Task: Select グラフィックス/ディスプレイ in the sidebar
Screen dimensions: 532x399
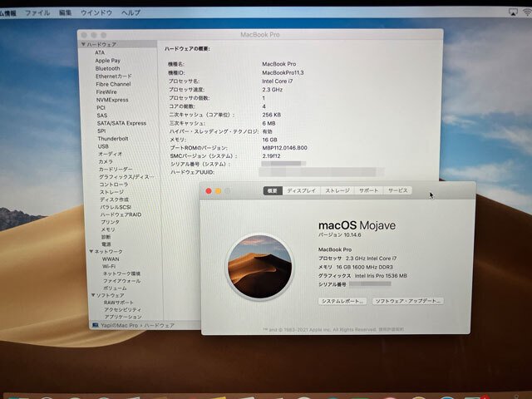Action: (x=126, y=177)
